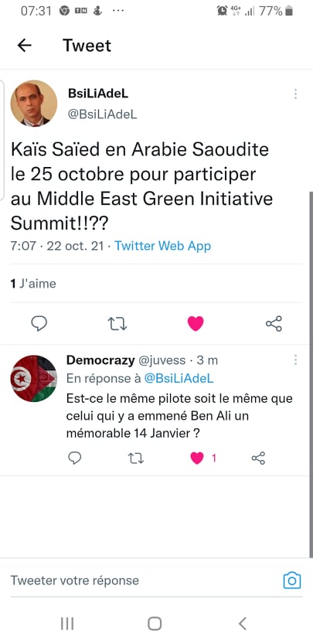Screen dimensions: 313x644
Task: Tap the Android home button
Action: tap(155, 623)
